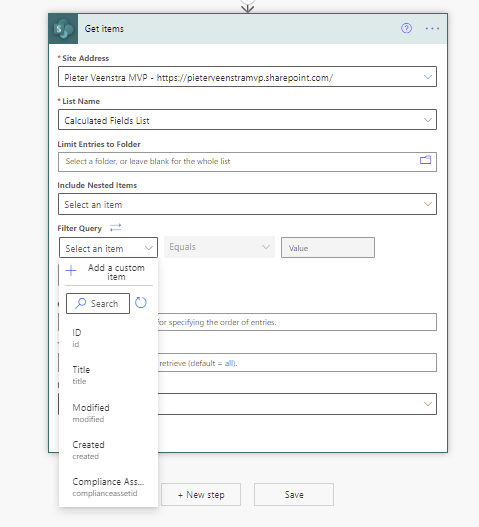Click the Limit Entries to Folder field

point(247,162)
